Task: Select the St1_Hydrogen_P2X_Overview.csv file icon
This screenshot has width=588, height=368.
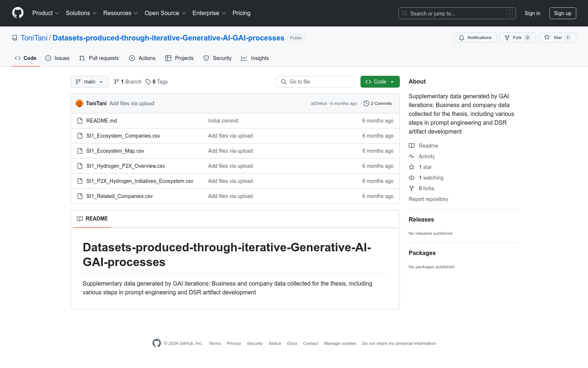Action: [x=80, y=166]
